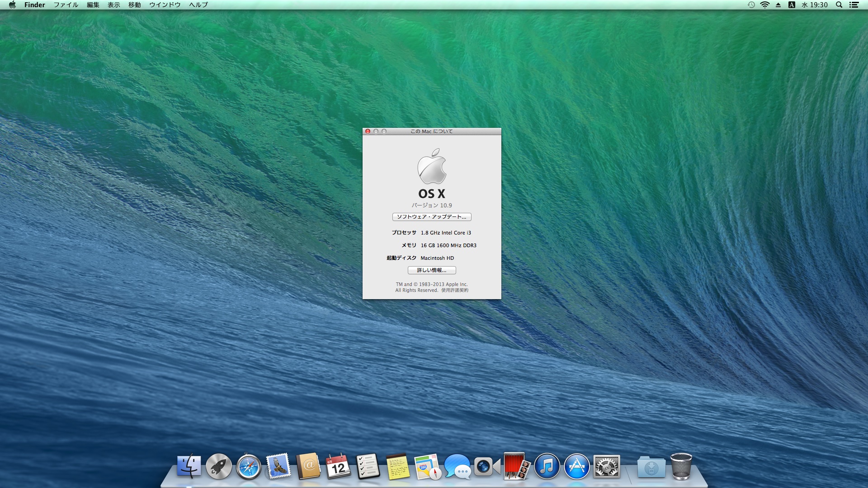Launch the Maps app in dock
The image size is (868, 488).
click(427, 467)
